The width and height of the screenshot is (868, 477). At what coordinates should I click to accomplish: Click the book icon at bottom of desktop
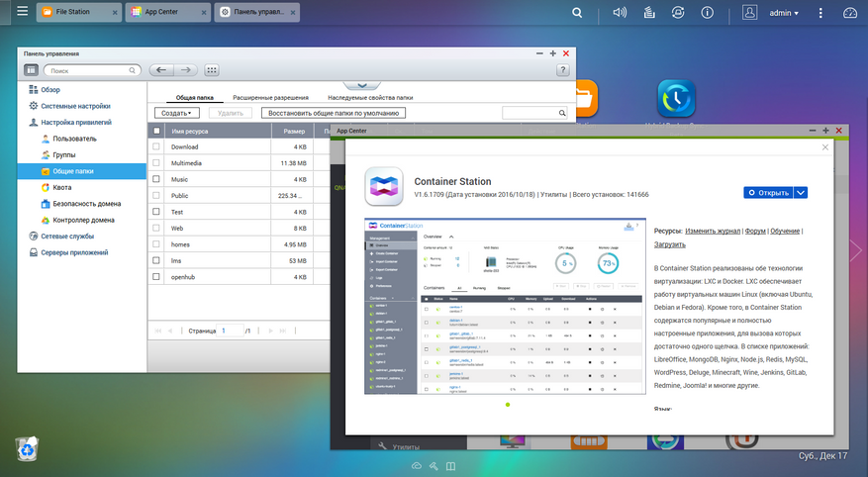tap(450, 466)
